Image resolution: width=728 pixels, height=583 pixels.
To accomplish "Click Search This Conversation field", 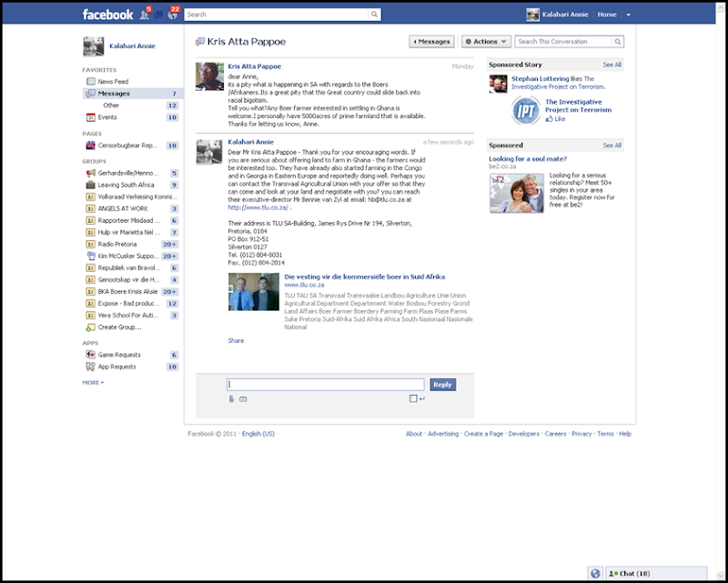I will [563, 42].
